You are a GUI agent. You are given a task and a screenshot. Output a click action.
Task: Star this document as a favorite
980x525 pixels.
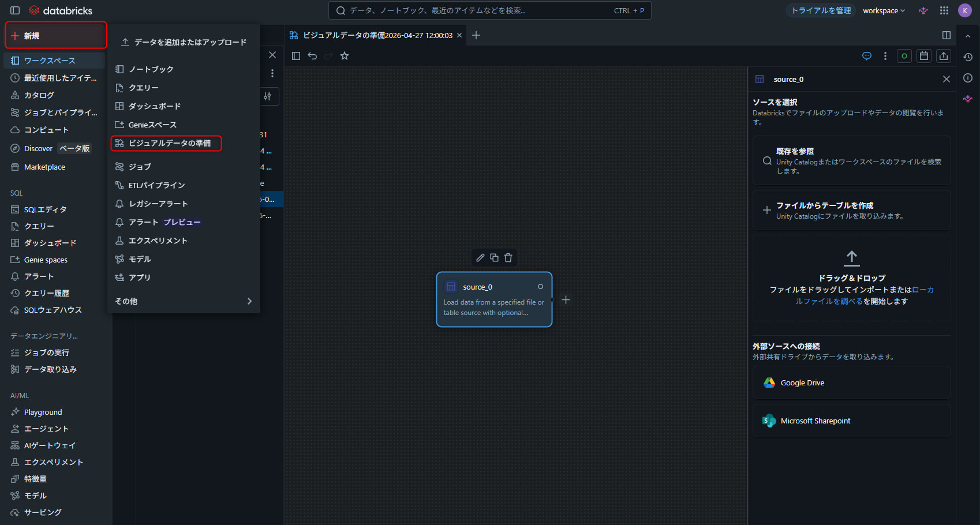coord(345,56)
